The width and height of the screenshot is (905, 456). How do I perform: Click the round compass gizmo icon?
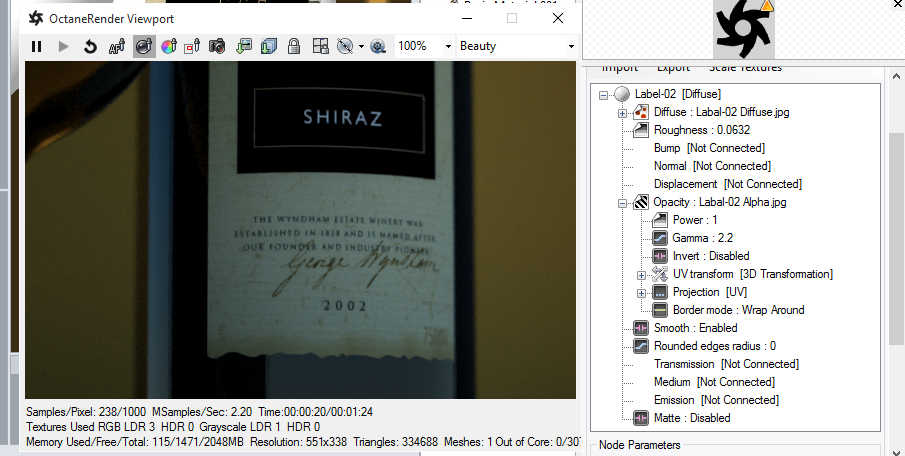(x=345, y=46)
